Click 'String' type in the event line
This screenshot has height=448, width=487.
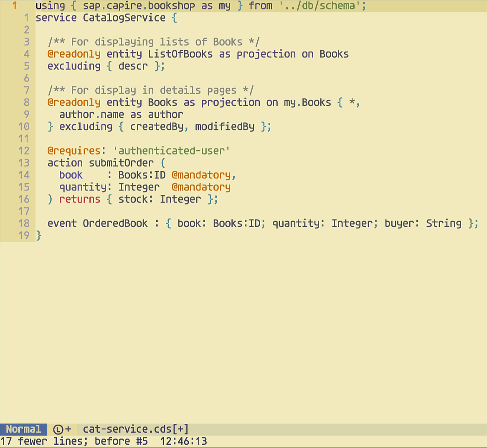click(x=444, y=223)
